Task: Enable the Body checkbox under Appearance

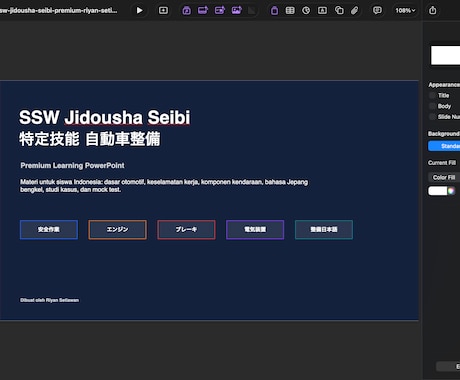Action: click(433, 106)
